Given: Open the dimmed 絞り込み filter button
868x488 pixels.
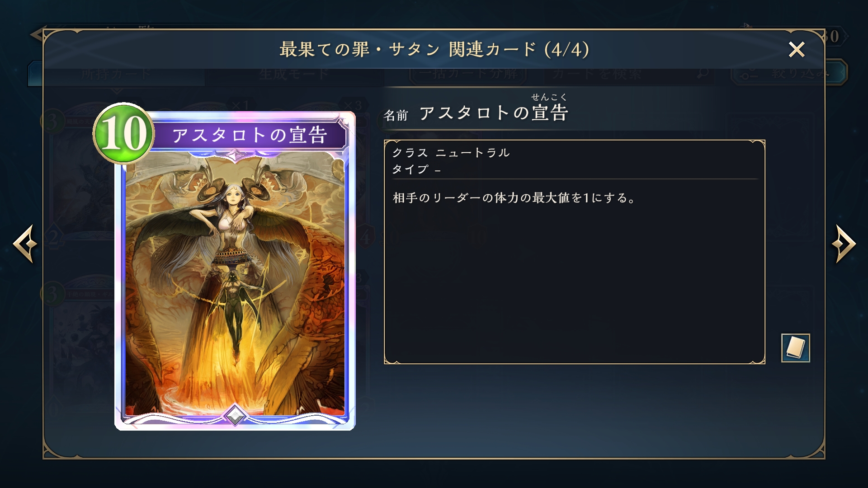Looking at the screenshot, I should coord(789,73).
